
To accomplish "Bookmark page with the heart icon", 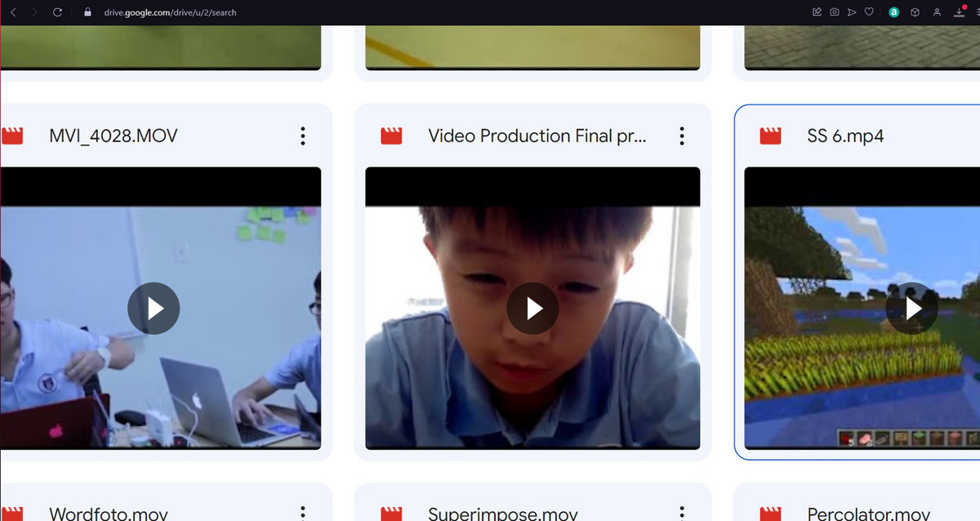I will 870,12.
